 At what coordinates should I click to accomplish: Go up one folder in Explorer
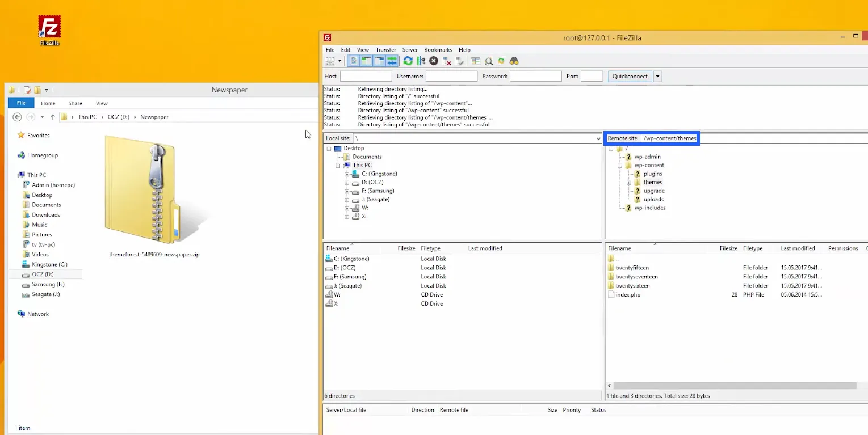point(53,117)
